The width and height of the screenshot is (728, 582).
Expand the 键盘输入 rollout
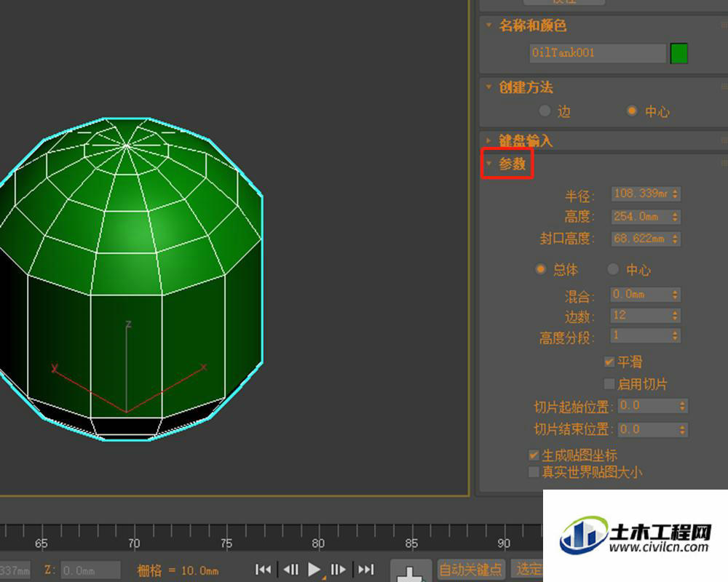pyautogui.click(x=489, y=140)
